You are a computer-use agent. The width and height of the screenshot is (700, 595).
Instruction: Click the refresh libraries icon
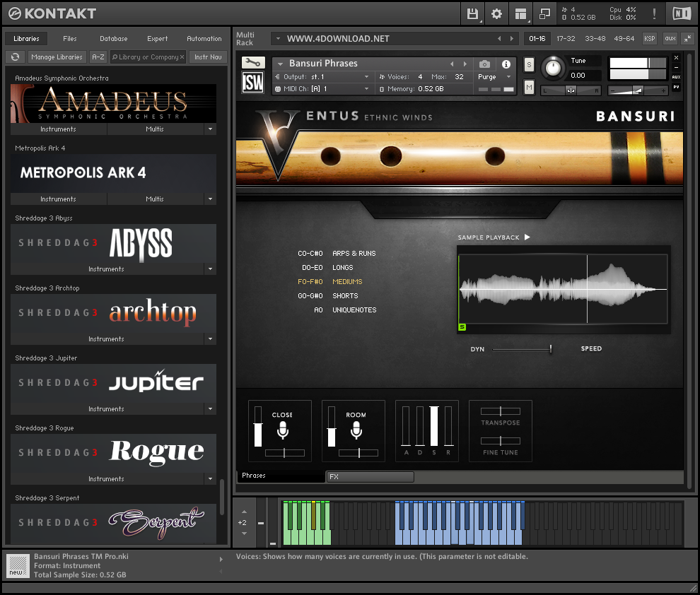pos(15,57)
